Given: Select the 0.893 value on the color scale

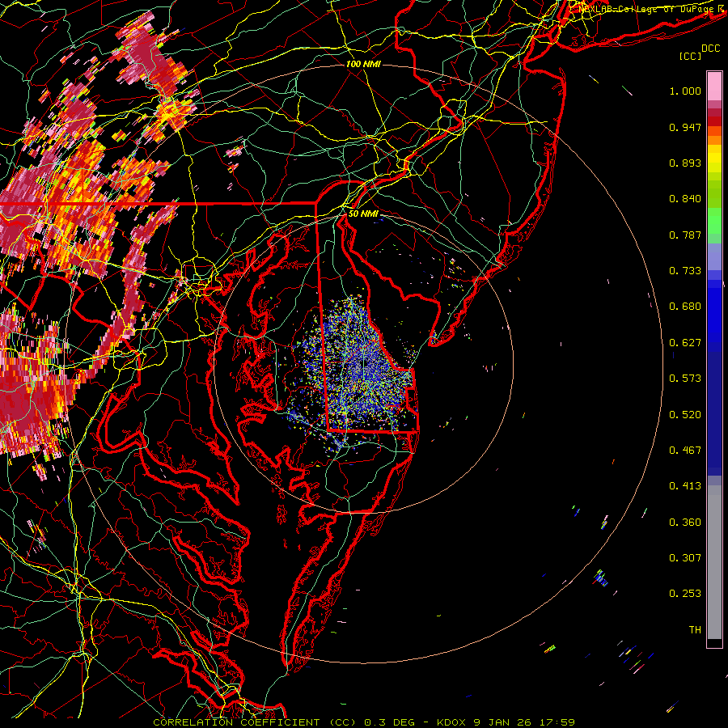Looking at the screenshot, I should click(685, 163).
